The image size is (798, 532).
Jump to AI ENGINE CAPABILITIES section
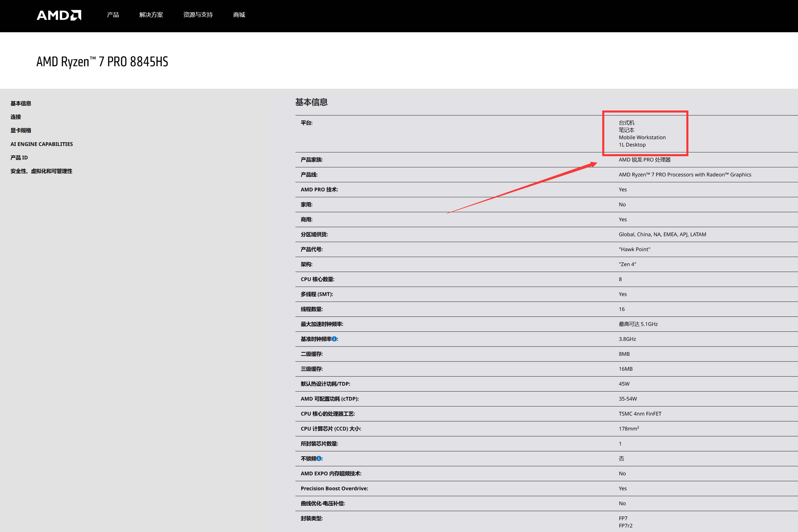pyautogui.click(x=42, y=144)
